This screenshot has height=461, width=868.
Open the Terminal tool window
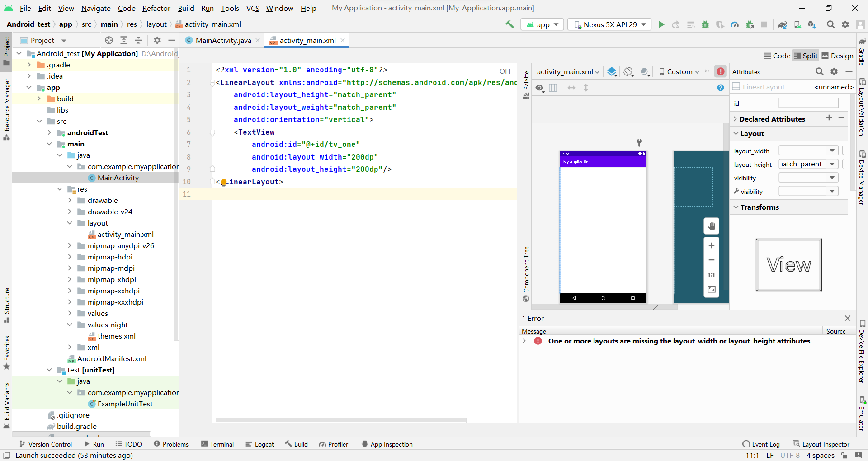(x=217, y=444)
